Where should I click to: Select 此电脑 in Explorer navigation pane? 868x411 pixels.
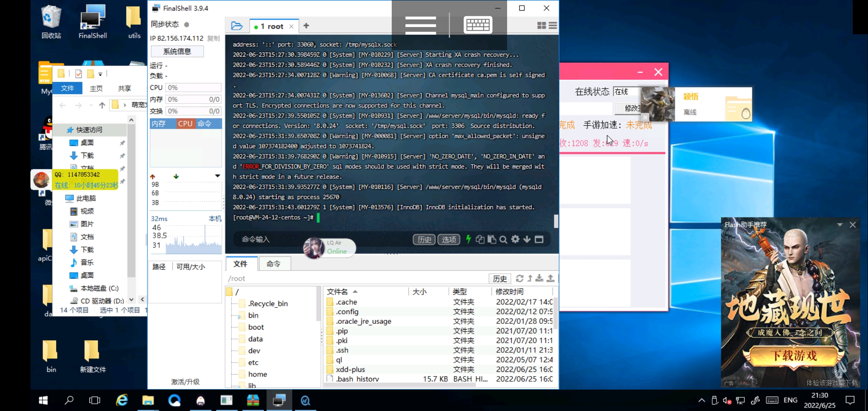[86, 198]
